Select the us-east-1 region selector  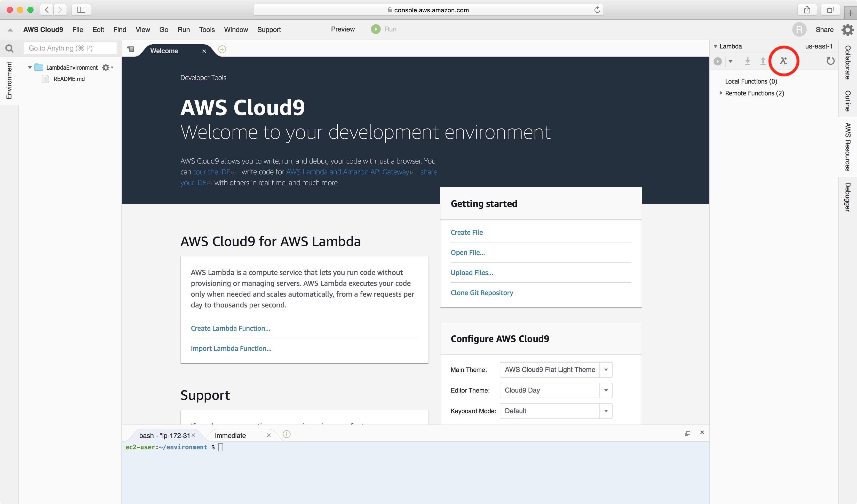coord(819,46)
